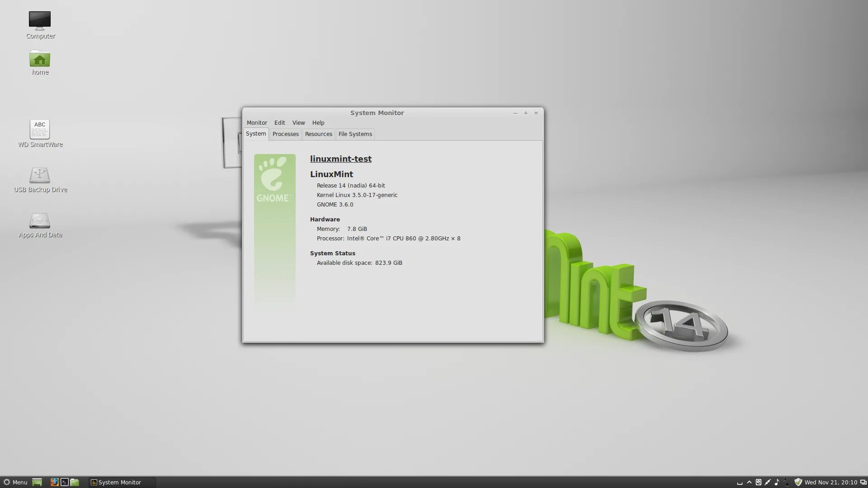Select the Apps And Data drive icon
Viewport: 868px width, 488px height.
click(x=40, y=221)
